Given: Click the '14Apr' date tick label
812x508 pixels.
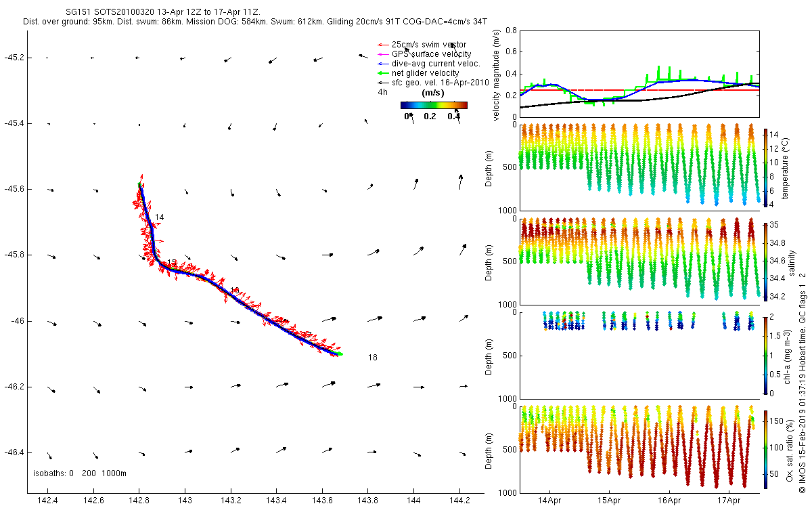Looking at the screenshot, I should pyautogui.click(x=549, y=503).
